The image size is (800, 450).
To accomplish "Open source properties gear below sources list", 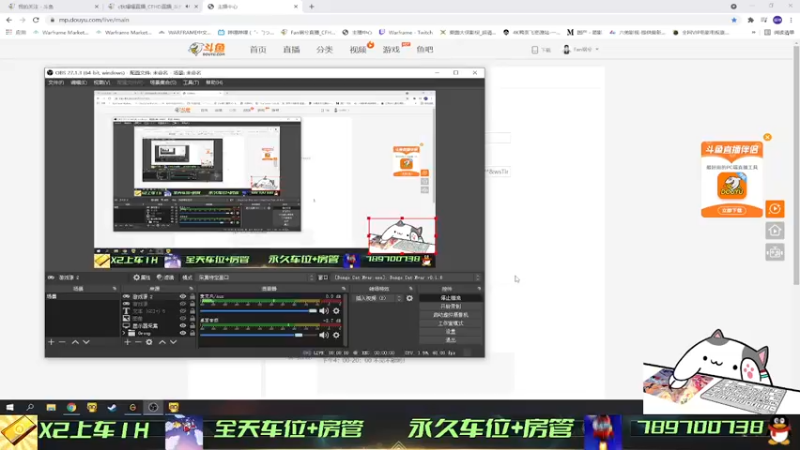I will point(149,342).
